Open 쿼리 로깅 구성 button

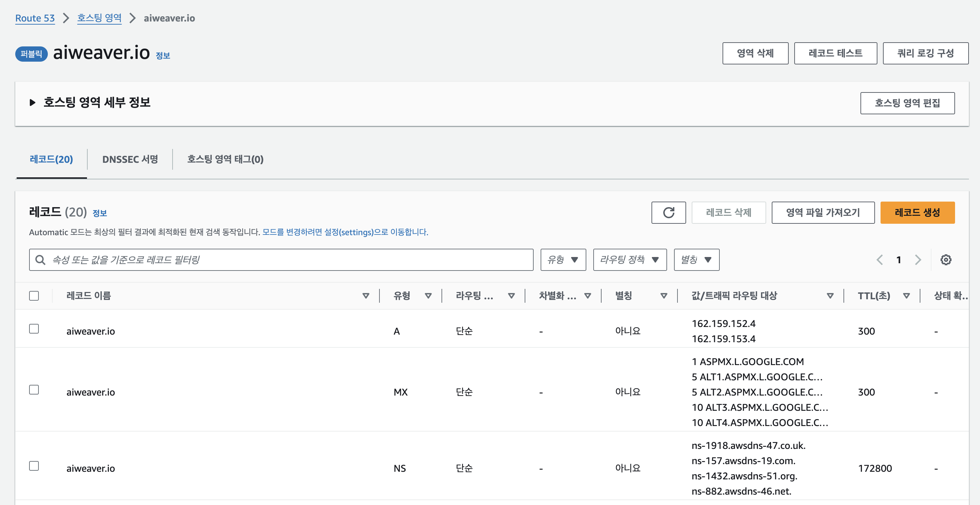pos(926,53)
